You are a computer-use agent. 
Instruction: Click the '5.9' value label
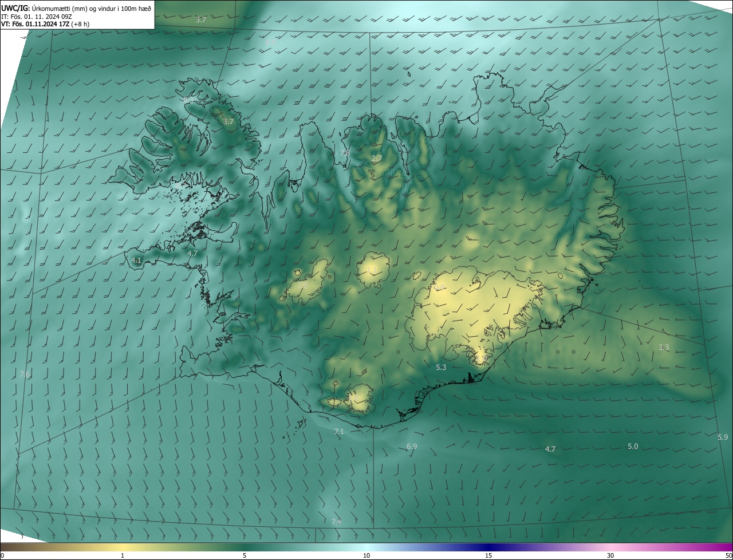click(723, 437)
